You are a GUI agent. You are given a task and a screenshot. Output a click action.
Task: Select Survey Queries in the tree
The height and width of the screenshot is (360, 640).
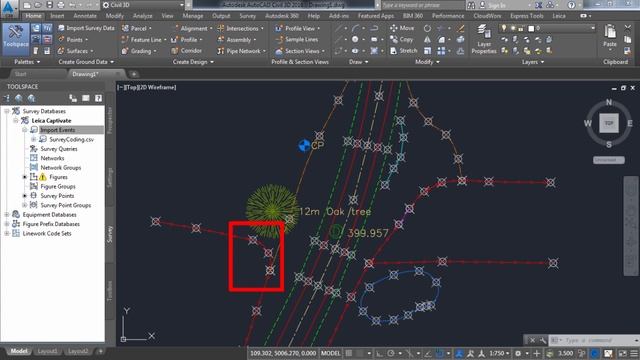[x=59, y=149]
